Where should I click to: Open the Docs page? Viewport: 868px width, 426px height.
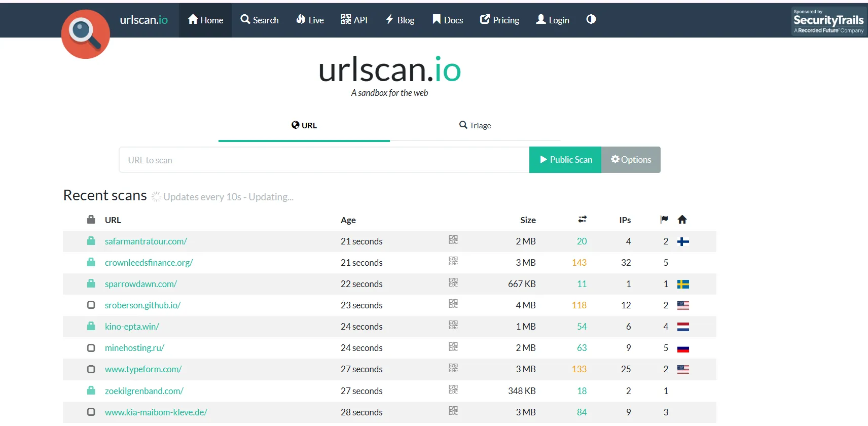point(448,20)
